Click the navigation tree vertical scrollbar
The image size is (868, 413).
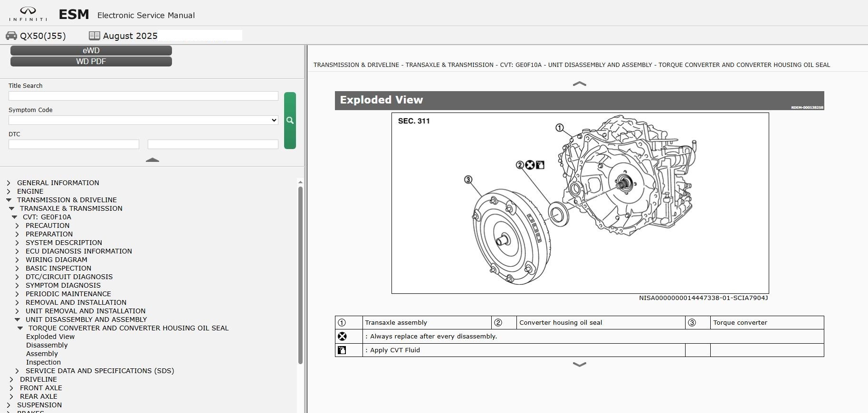300,275
